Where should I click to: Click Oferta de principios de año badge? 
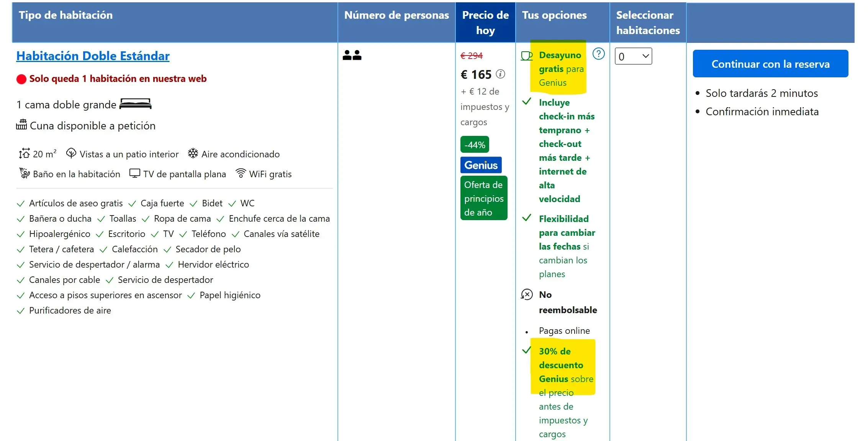pos(484,198)
